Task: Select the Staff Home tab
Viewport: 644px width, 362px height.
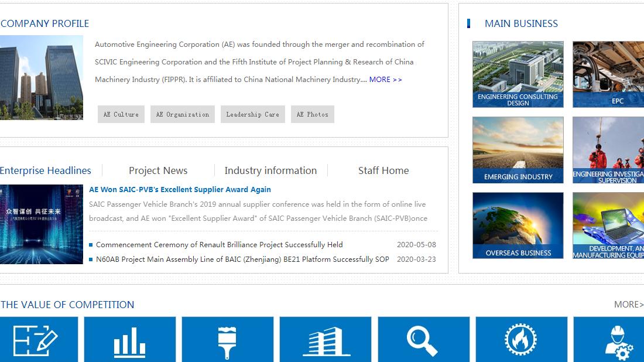Action: pos(383,170)
